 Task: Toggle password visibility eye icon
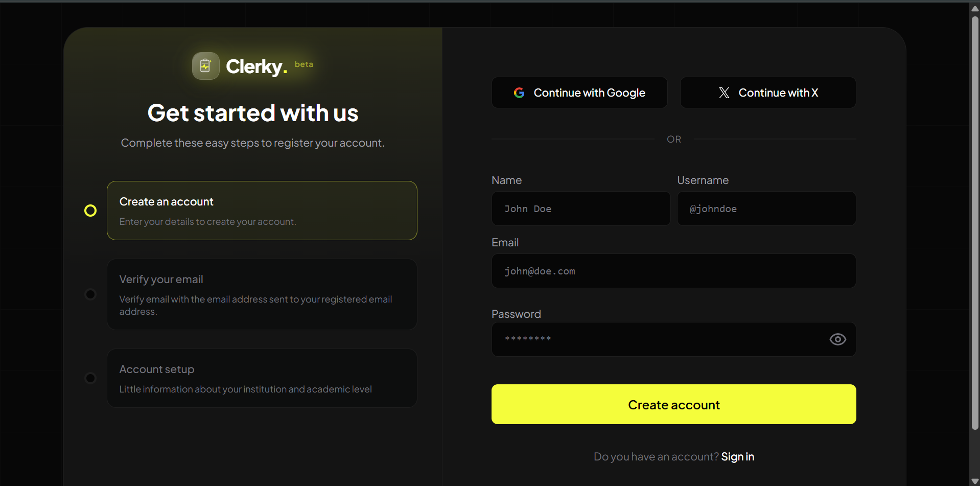[x=837, y=339]
